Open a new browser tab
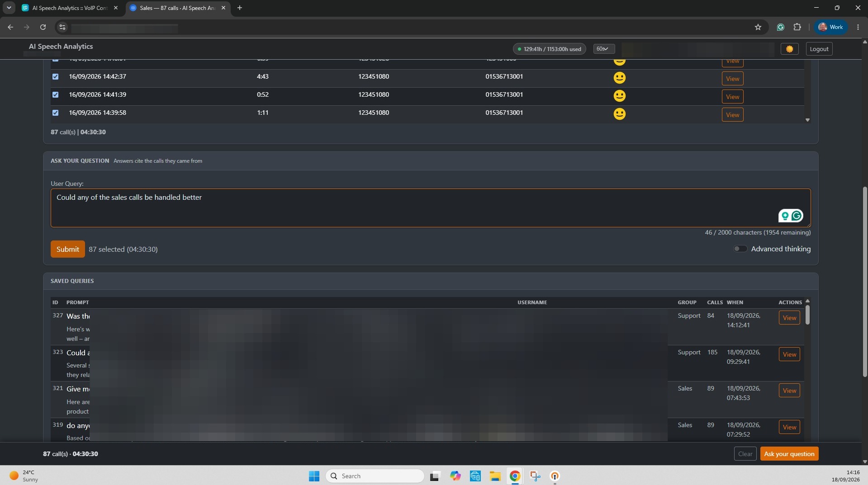The width and height of the screenshot is (868, 485). pyautogui.click(x=240, y=8)
